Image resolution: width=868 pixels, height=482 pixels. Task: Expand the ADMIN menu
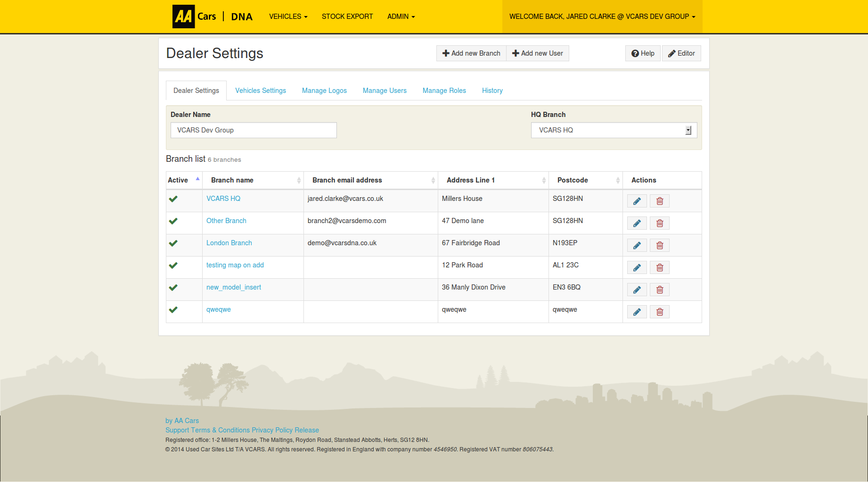400,16
